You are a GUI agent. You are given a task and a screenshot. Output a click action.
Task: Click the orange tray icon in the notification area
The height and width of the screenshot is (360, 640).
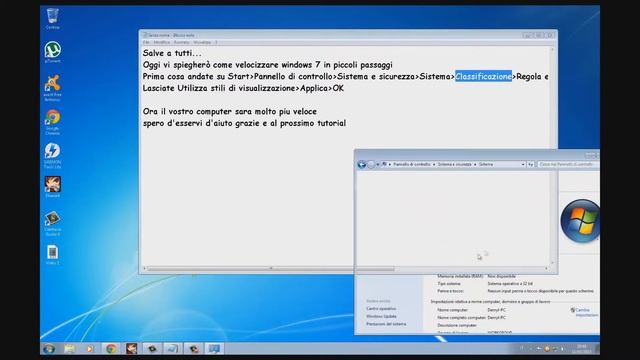[x=547, y=349]
